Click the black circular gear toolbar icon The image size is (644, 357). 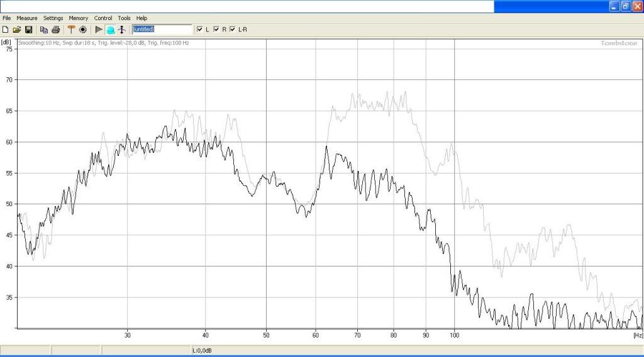tap(82, 30)
